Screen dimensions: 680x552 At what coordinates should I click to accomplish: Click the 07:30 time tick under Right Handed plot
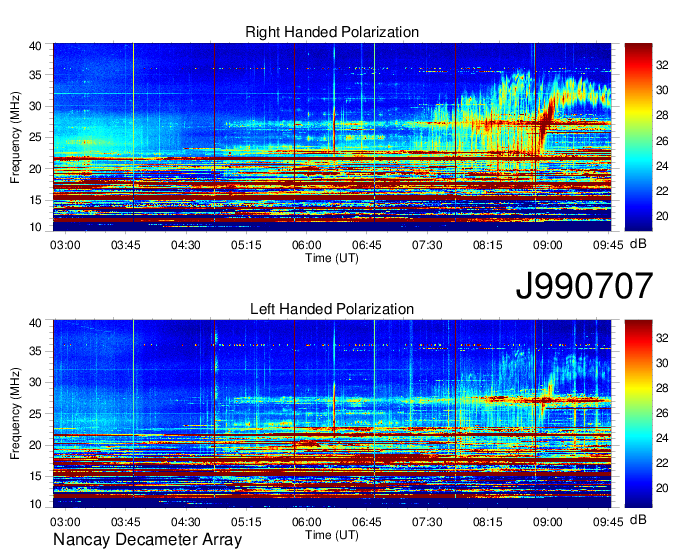click(x=427, y=245)
